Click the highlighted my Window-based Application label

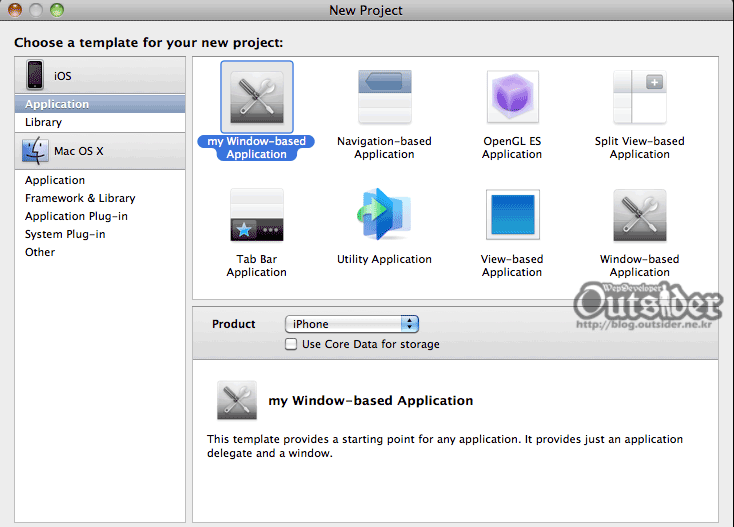(256, 148)
